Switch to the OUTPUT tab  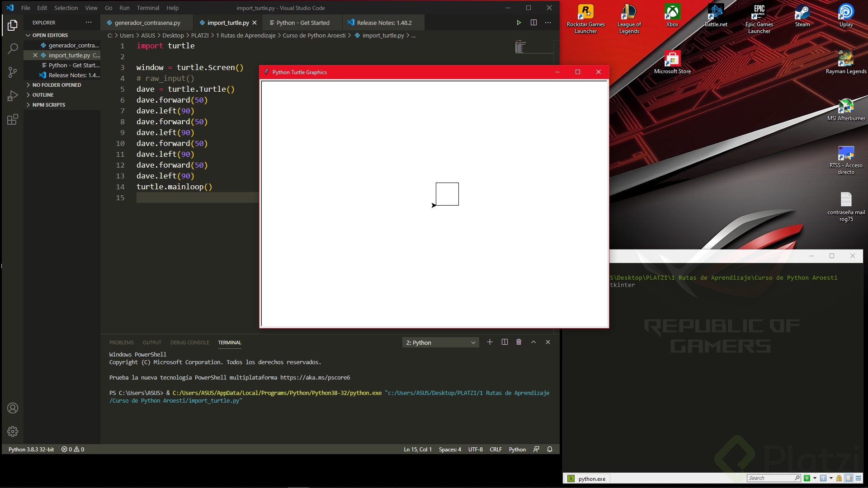point(151,343)
